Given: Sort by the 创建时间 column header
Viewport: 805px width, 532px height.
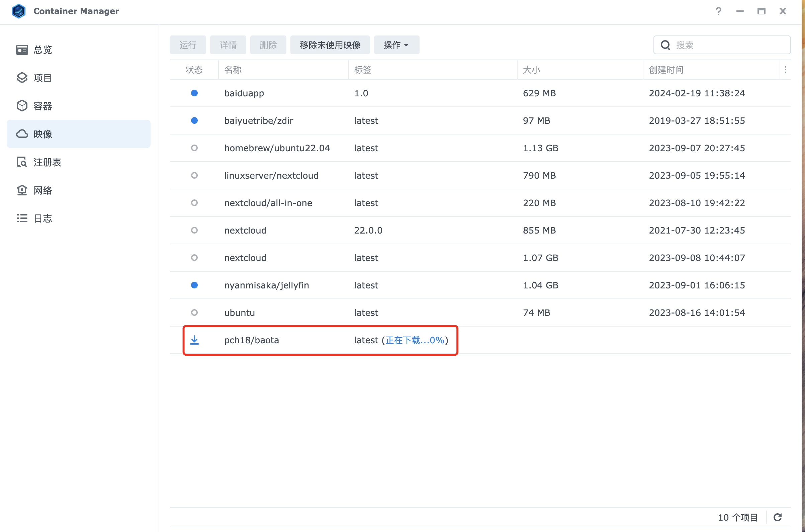Looking at the screenshot, I should pyautogui.click(x=711, y=70).
